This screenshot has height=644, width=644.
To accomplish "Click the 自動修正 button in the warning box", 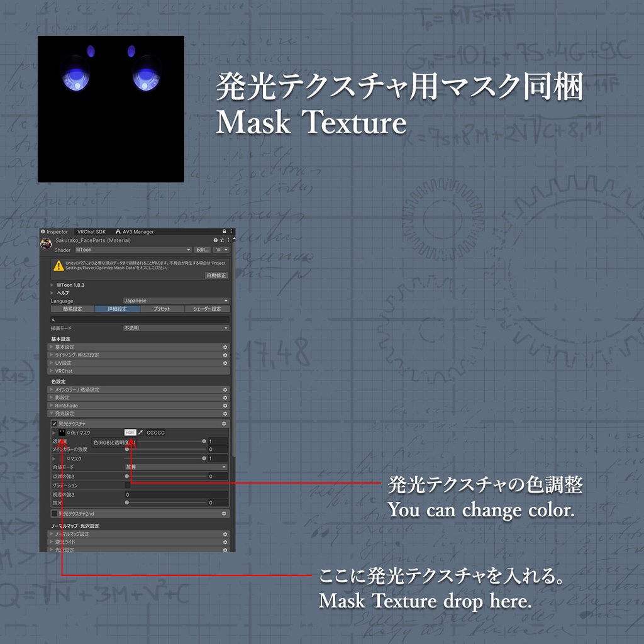I will tap(216, 275).
